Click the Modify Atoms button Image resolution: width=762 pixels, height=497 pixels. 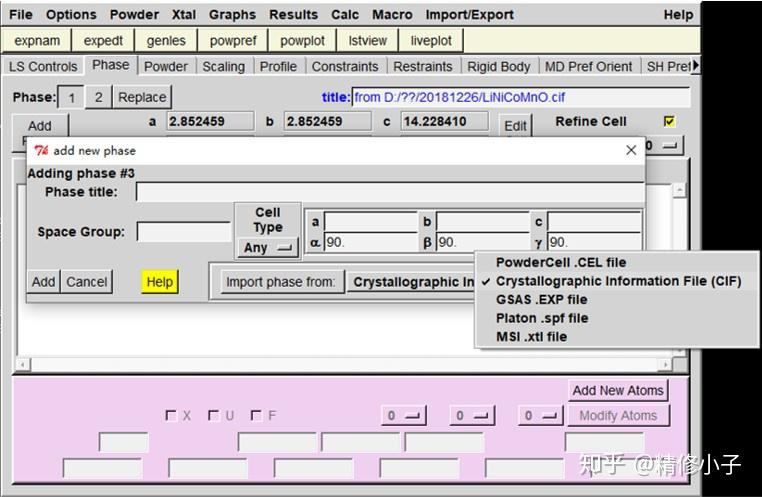[x=618, y=416]
